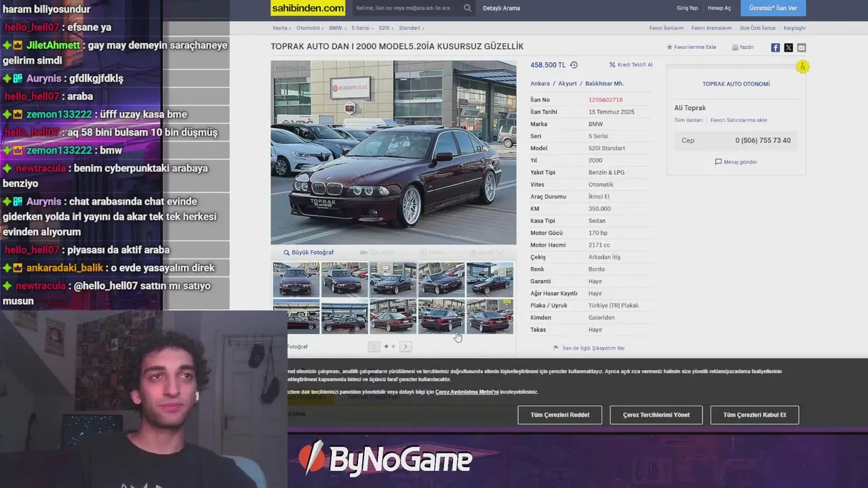
Task: Click Akyurt district link
Action: click(568, 83)
